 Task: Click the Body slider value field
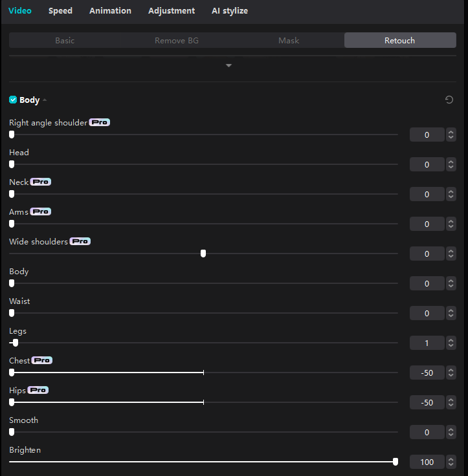427,283
